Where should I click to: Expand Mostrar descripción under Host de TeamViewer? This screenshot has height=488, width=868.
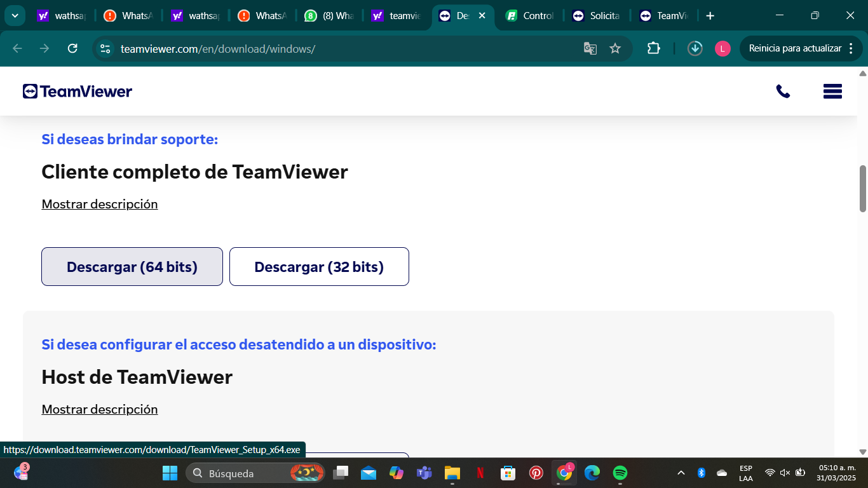pos(100,409)
